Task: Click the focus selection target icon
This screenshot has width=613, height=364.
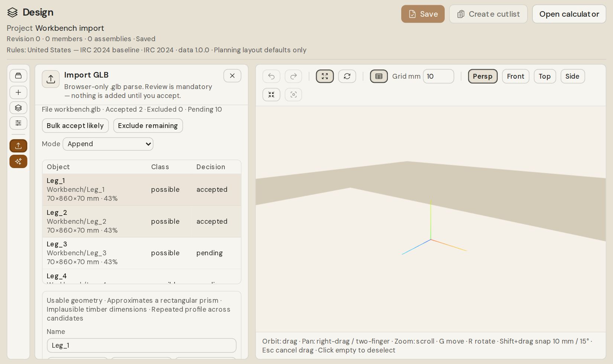Action: (293, 95)
